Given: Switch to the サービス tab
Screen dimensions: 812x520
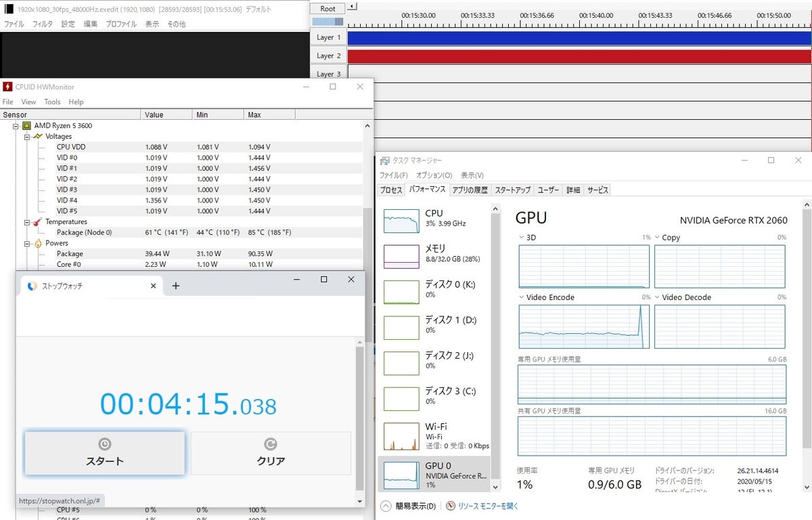Looking at the screenshot, I should pos(597,190).
